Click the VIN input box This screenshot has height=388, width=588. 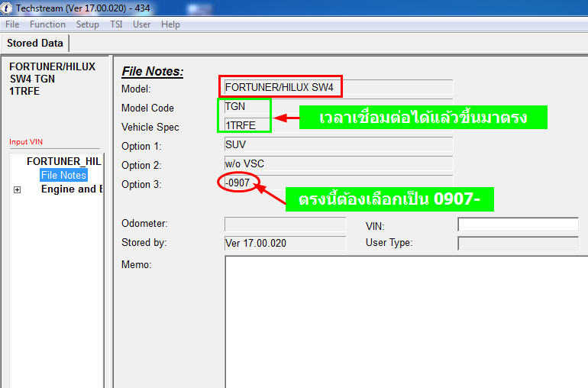tap(518, 225)
